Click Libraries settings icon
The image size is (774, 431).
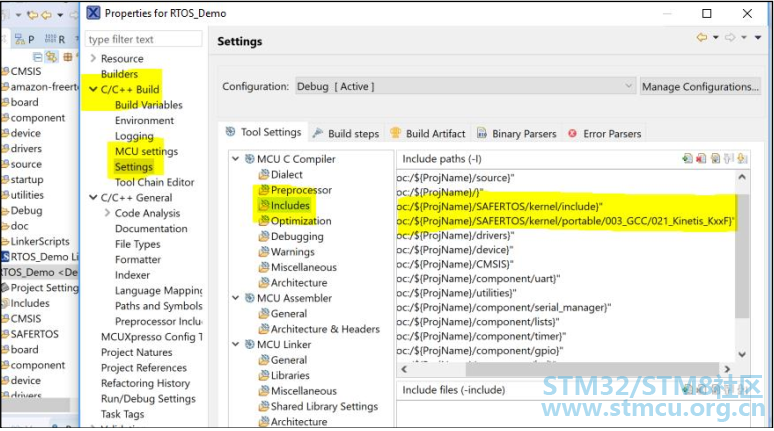pos(264,375)
